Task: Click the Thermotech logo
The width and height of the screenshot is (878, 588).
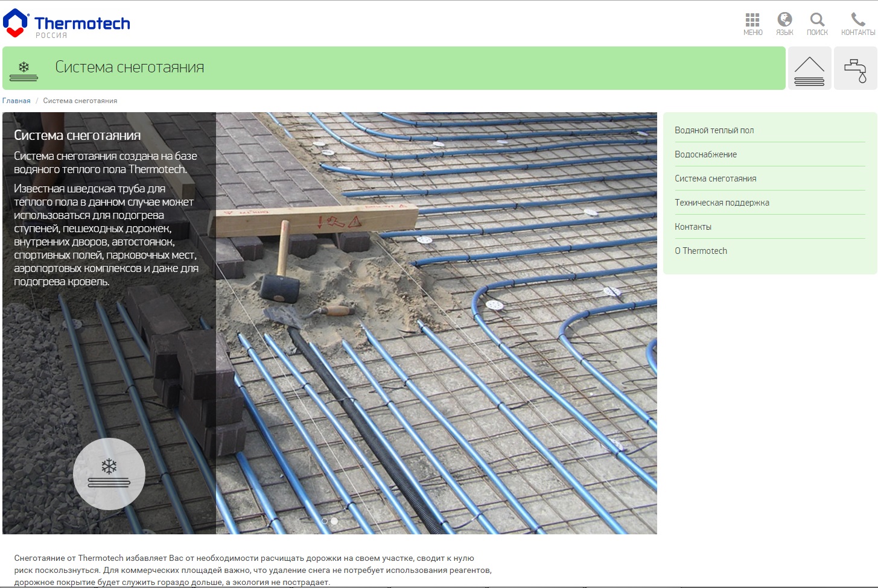Action: (66, 24)
